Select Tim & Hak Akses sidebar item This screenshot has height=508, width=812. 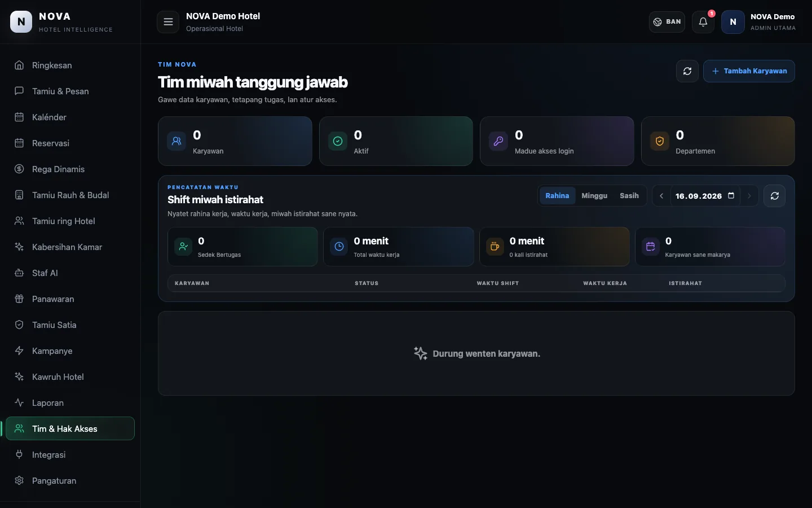(70, 428)
